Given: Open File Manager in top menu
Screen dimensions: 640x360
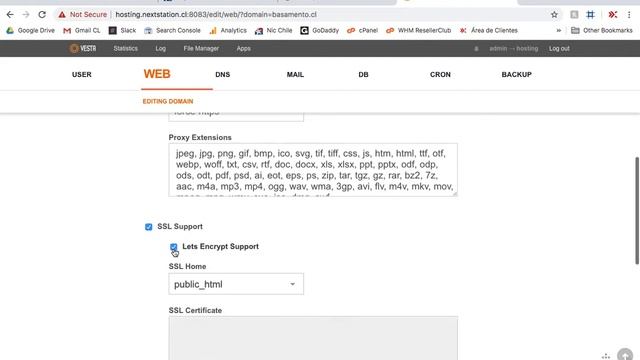Looking at the screenshot, I should [201, 48].
